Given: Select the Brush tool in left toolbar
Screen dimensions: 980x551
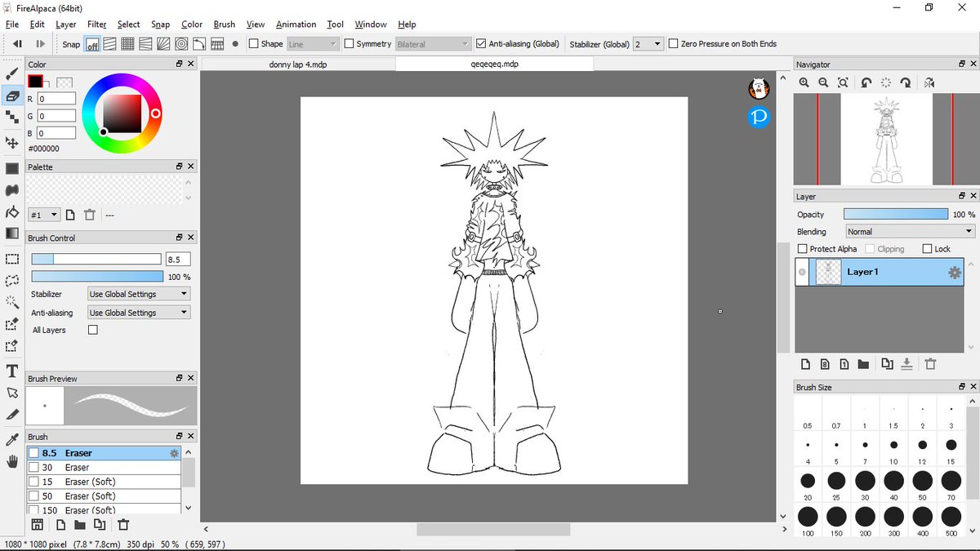Looking at the screenshot, I should tap(12, 73).
